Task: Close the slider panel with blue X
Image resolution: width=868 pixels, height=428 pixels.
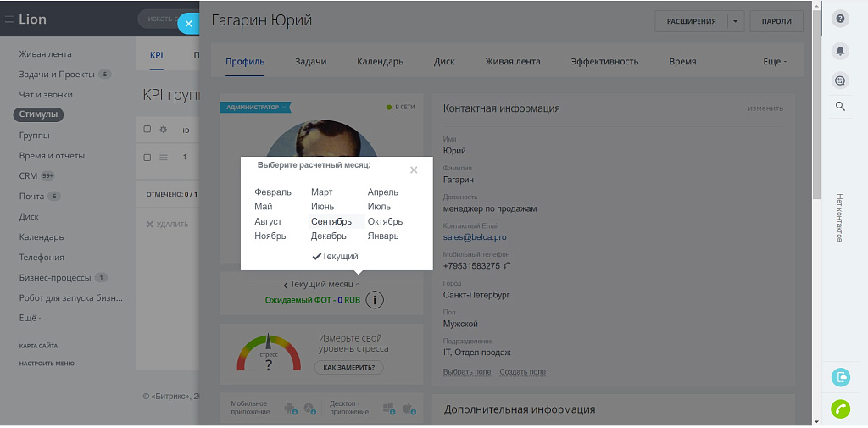Action: (x=188, y=24)
